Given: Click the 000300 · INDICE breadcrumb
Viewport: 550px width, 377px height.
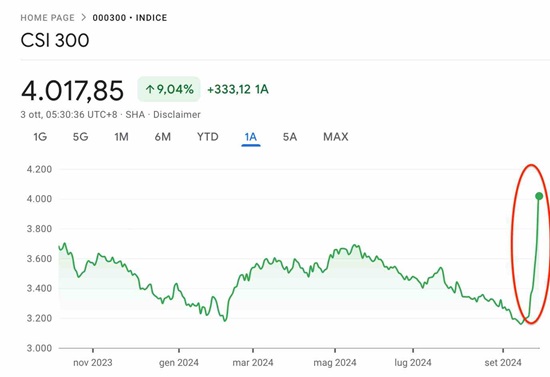Looking at the screenshot, I should pos(130,18).
